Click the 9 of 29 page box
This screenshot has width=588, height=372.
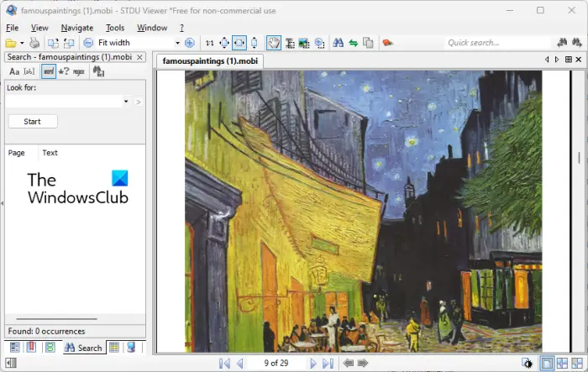[276, 363]
